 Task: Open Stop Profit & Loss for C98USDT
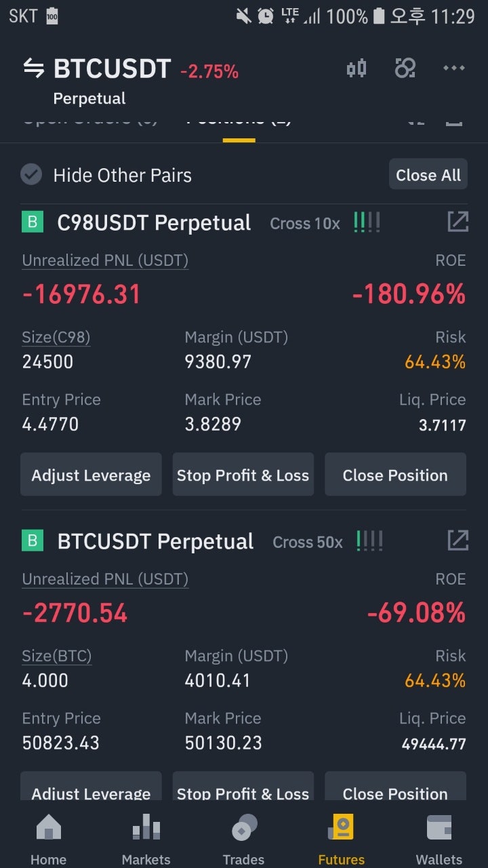tap(243, 475)
